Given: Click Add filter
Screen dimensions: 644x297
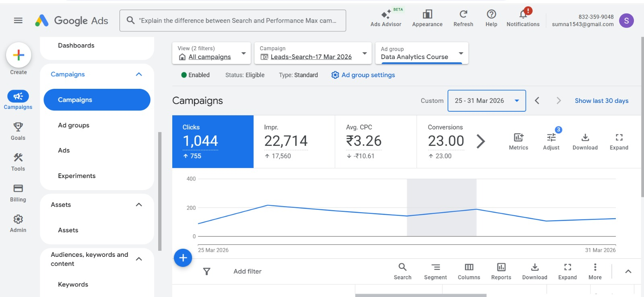Looking at the screenshot, I should coord(248,272).
